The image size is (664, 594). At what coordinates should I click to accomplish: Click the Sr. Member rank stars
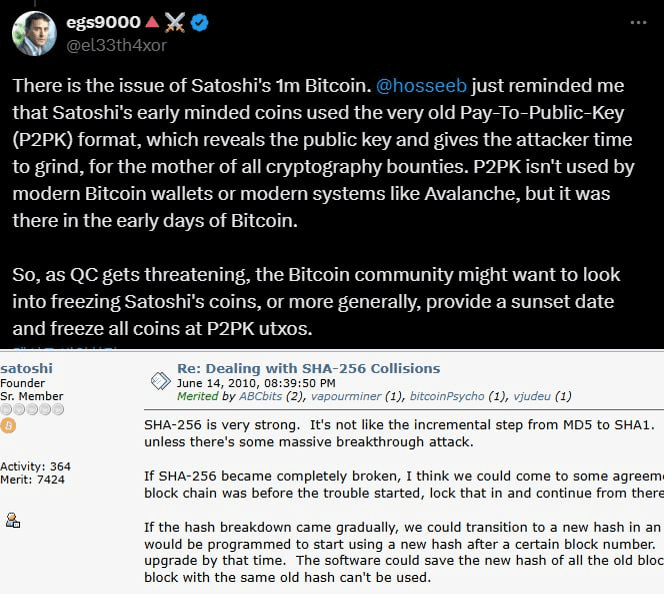pyautogui.click(x=29, y=409)
